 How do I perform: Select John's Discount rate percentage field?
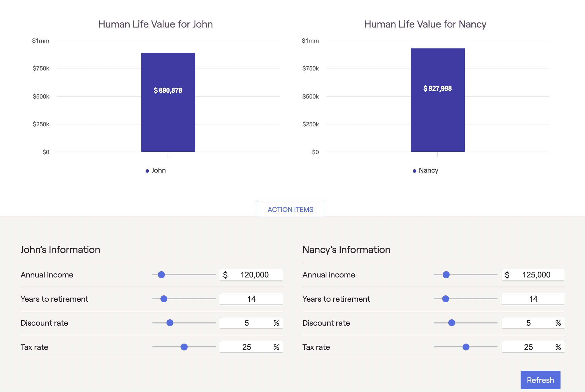(247, 323)
